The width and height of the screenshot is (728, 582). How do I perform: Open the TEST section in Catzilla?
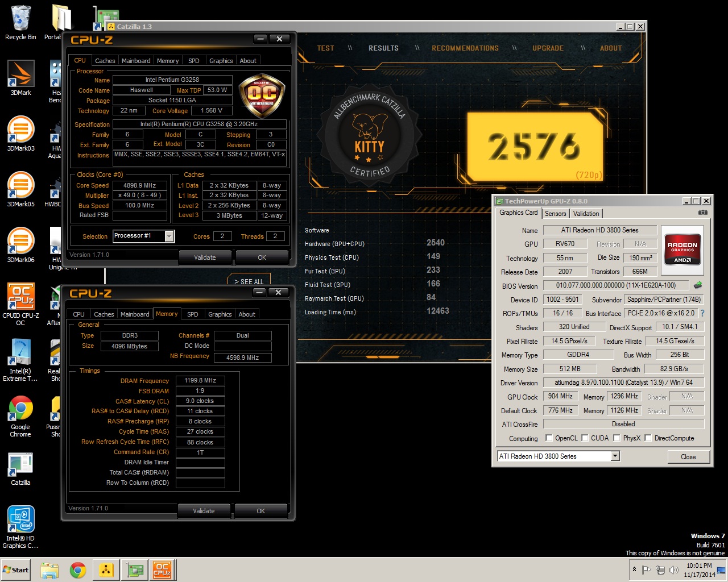pyautogui.click(x=325, y=48)
